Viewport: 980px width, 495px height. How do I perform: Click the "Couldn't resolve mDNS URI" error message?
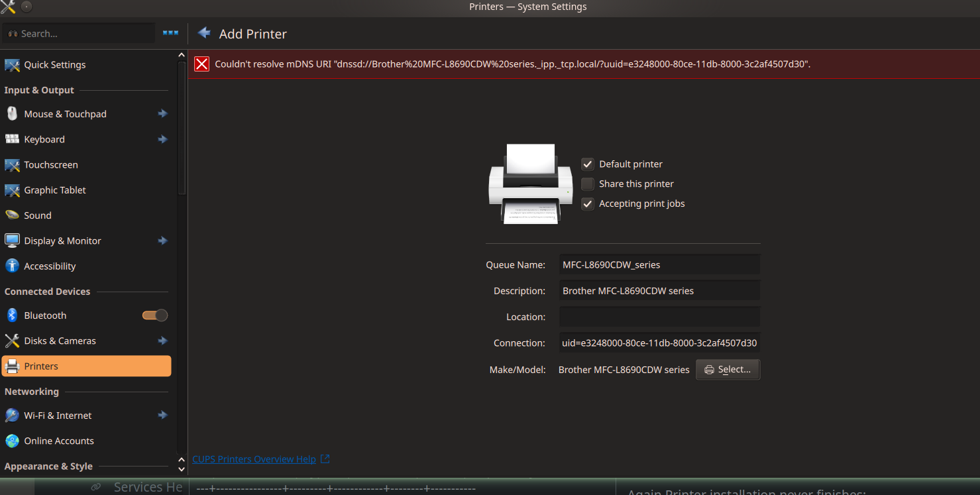click(513, 64)
